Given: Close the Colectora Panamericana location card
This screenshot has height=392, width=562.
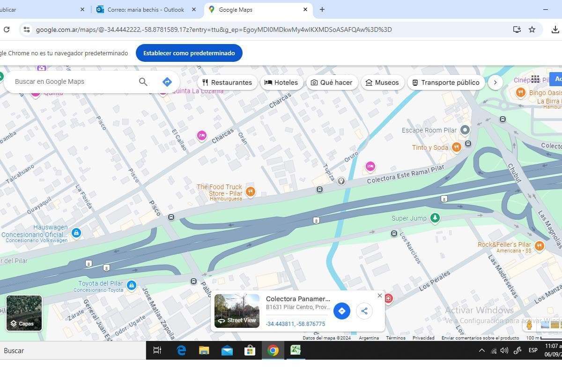Looking at the screenshot, I should point(380,296).
